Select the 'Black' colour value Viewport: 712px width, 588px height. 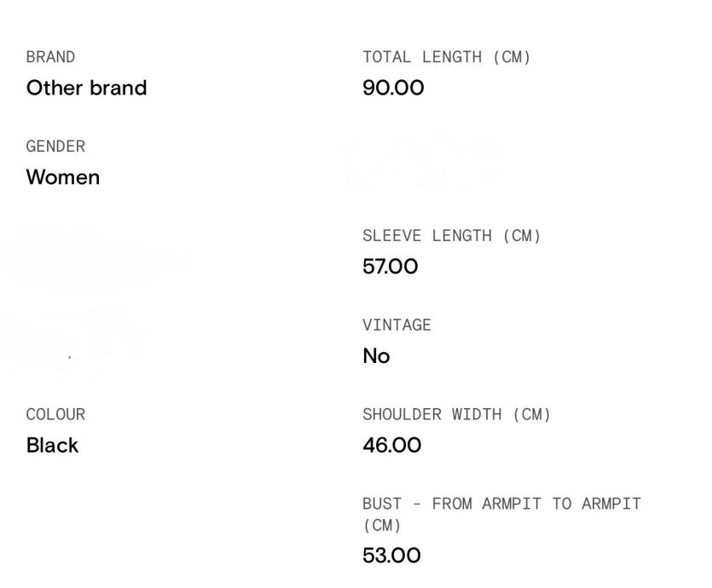click(52, 445)
